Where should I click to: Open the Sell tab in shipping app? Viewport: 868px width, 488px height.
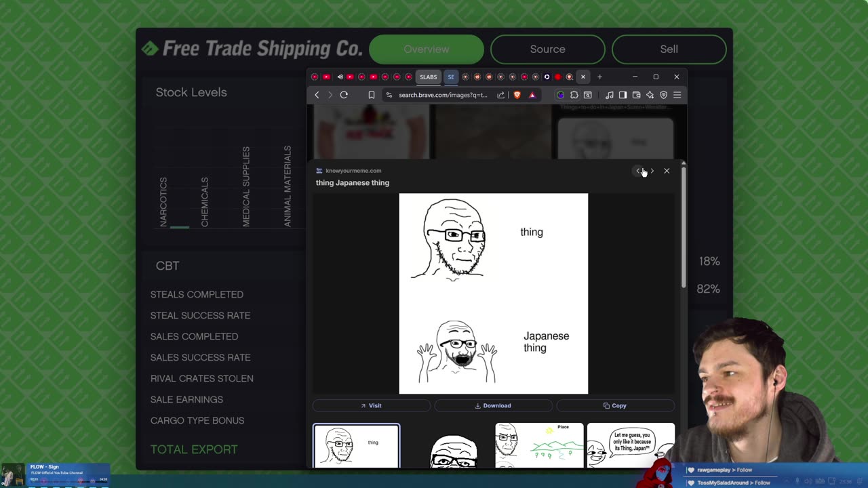click(669, 49)
